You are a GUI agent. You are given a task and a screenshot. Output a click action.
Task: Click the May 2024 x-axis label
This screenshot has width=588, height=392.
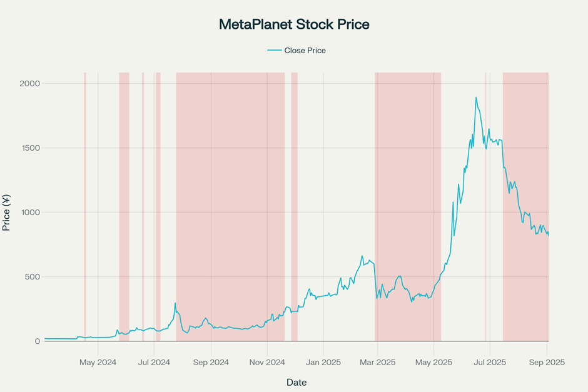point(98,362)
